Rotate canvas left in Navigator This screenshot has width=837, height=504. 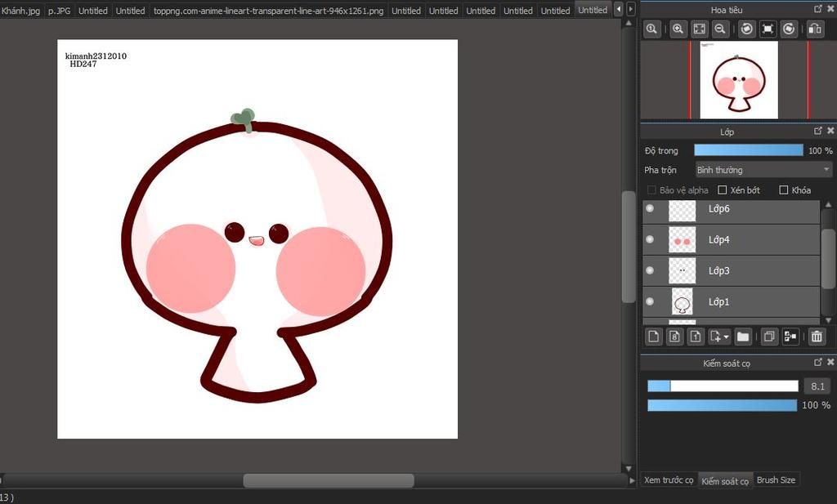pos(747,29)
